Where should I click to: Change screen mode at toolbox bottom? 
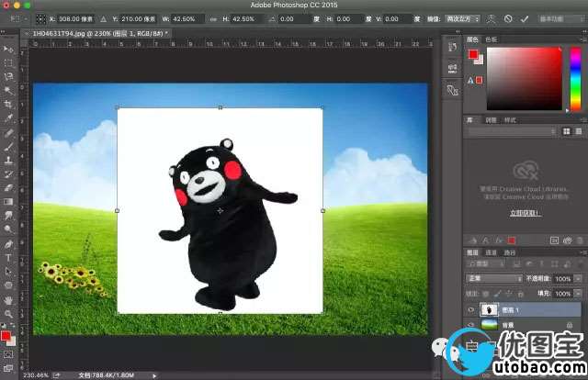tap(8, 368)
